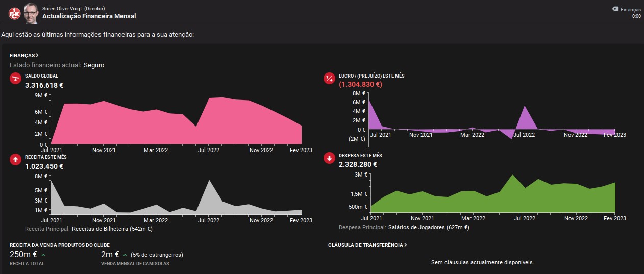The height and width of the screenshot is (274, 644).
Task: Click Salários de Jogadores (627m €) text
Action: (429, 227)
